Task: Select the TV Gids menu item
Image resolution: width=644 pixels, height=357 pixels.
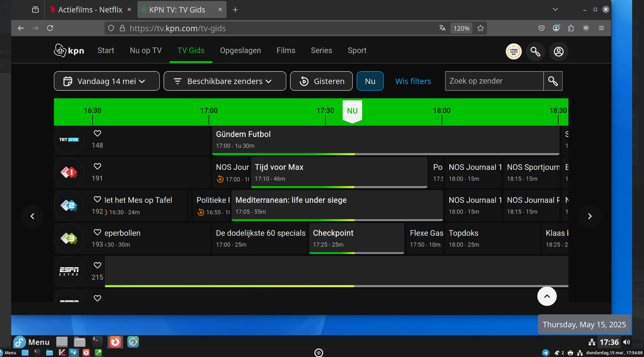Action: click(191, 51)
